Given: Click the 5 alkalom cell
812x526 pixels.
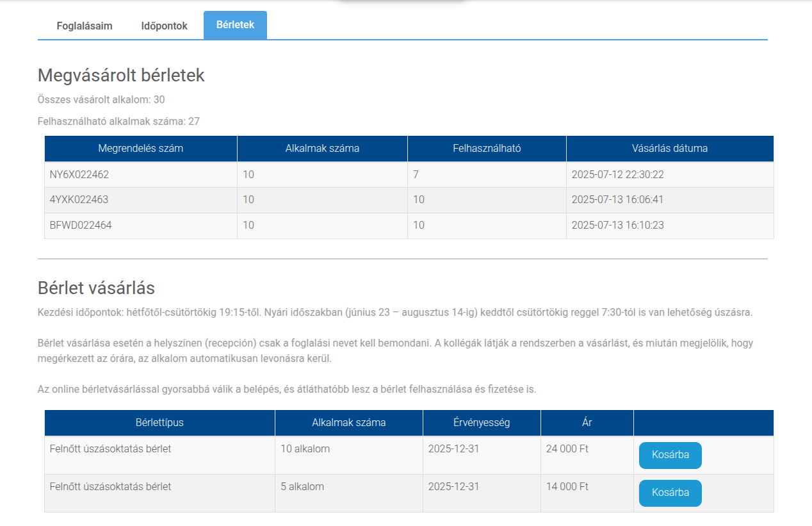Looking at the screenshot, I should point(302,487).
